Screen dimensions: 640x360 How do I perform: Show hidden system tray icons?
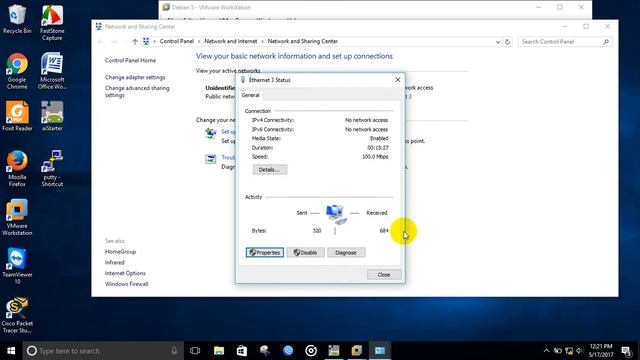point(546,351)
